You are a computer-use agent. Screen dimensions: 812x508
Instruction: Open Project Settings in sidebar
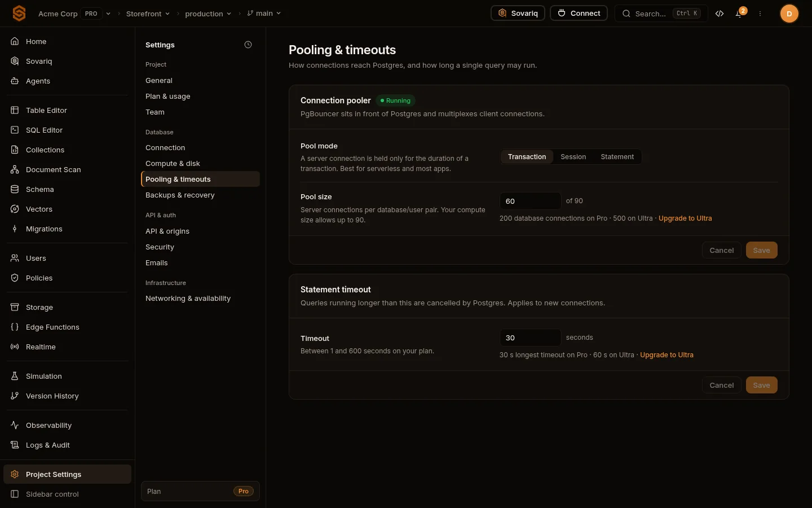[x=68, y=474]
